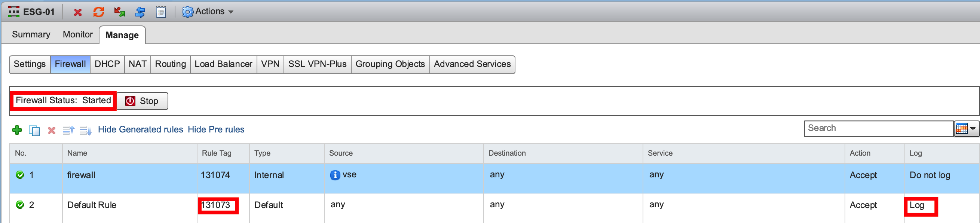Image resolution: width=980 pixels, height=223 pixels.
Task: Click the Hide Generated rules link
Action: click(x=140, y=129)
